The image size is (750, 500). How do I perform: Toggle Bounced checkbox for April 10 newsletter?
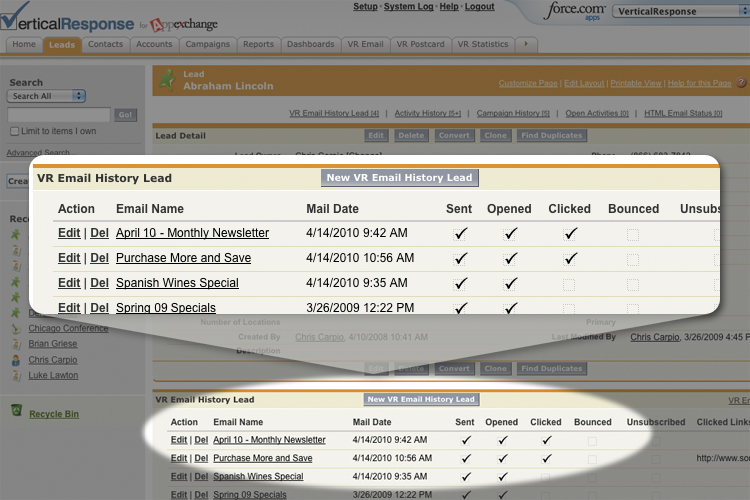coord(632,234)
